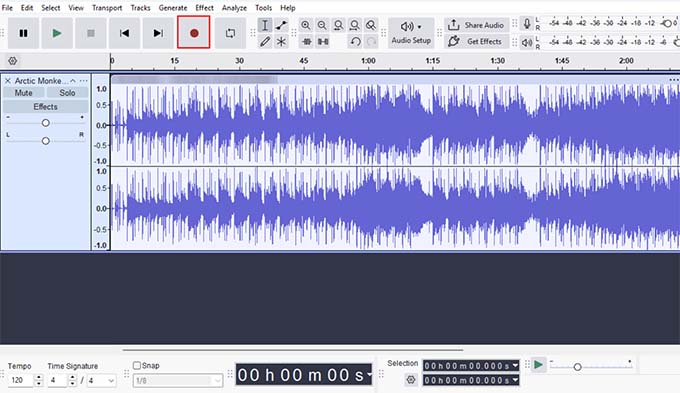This screenshot has width=680, height=393.
Task: Open the time signature denominator dropdown
Action: point(101,380)
